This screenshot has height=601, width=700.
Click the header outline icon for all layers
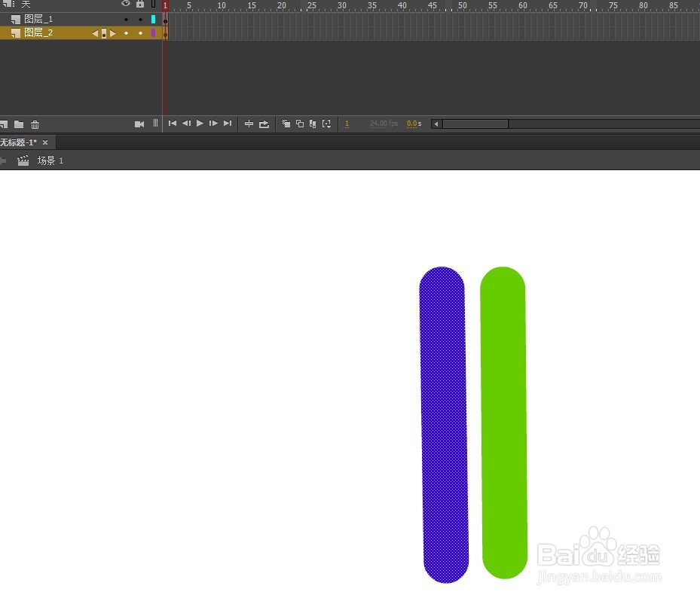pos(153,4)
